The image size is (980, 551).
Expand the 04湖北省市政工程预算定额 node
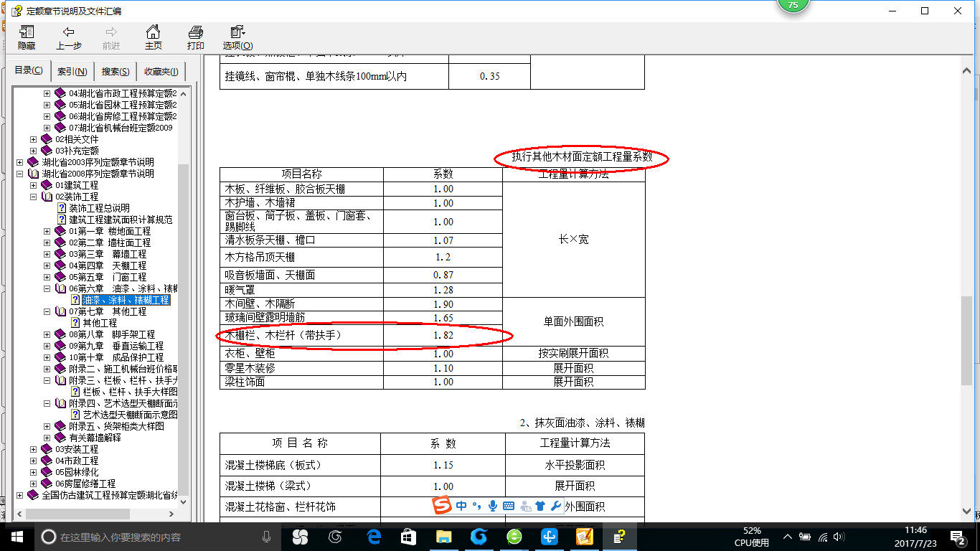pos(47,93)
